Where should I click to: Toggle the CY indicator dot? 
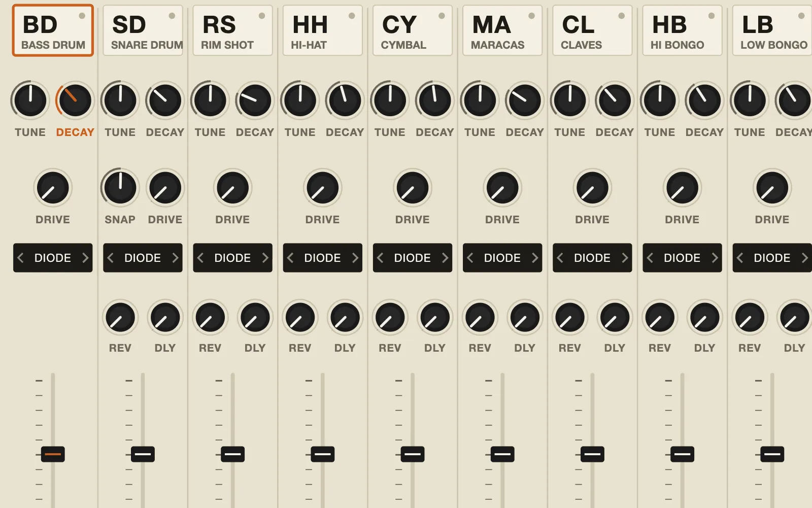pos(442,16)
